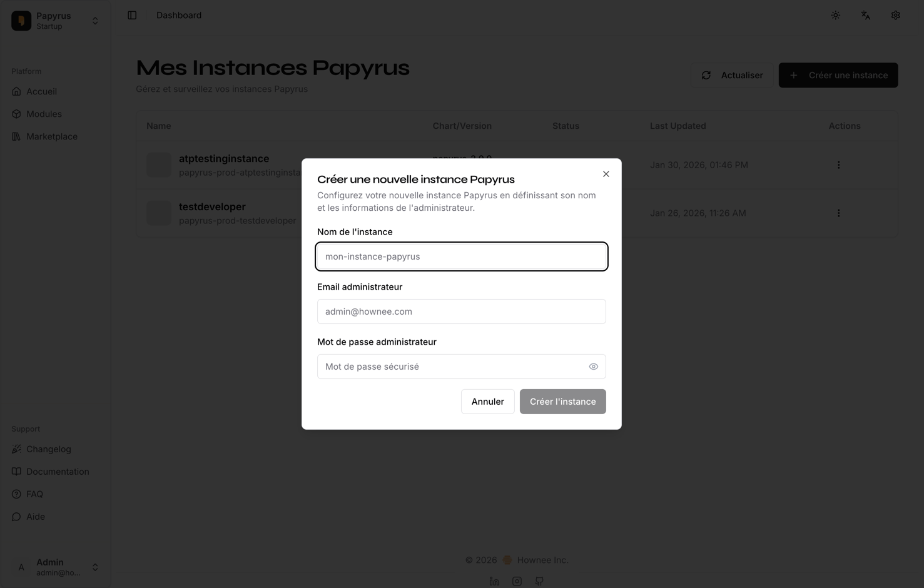Show the admin password with the eye icon
This screenshot has height=588, width=924.
point(593,366)
